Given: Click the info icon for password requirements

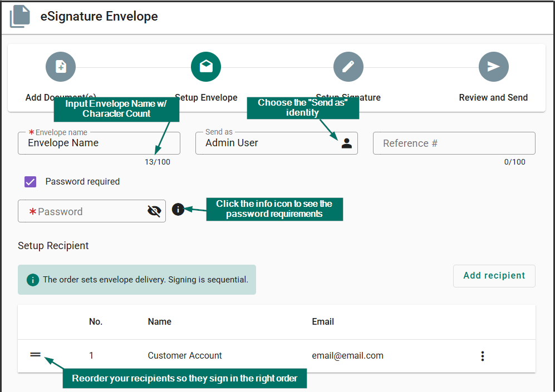Looking at the screenshot, I should click(178, 210).
